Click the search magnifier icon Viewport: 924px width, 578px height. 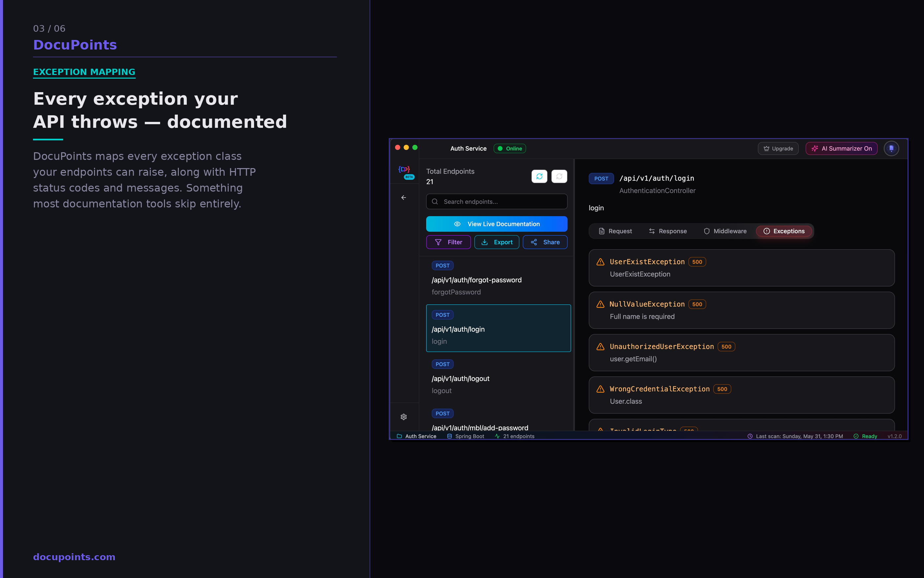point(435,201)
